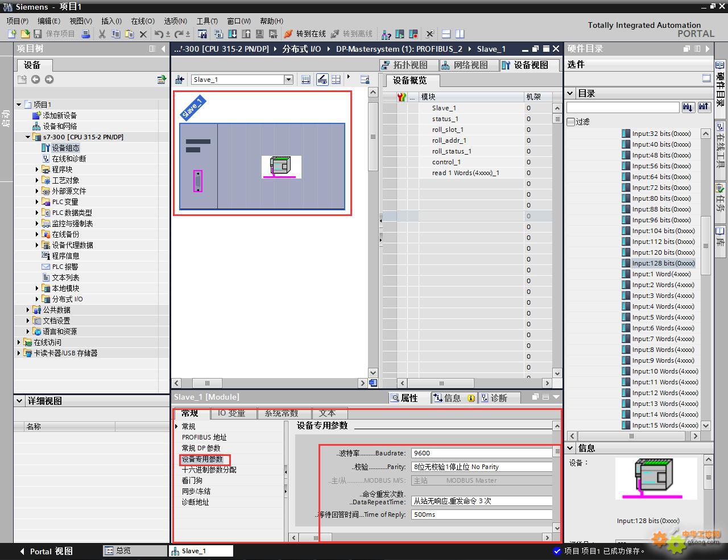The height and width of the screenshot is (560, 728).
Task: Click the Delete X icon in toolbar
Action: 143,34
